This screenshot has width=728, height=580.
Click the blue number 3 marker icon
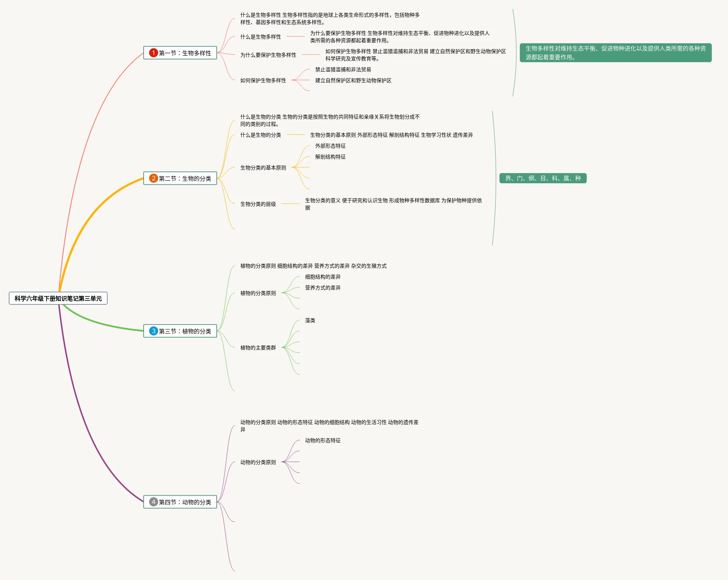coord(153,331)
